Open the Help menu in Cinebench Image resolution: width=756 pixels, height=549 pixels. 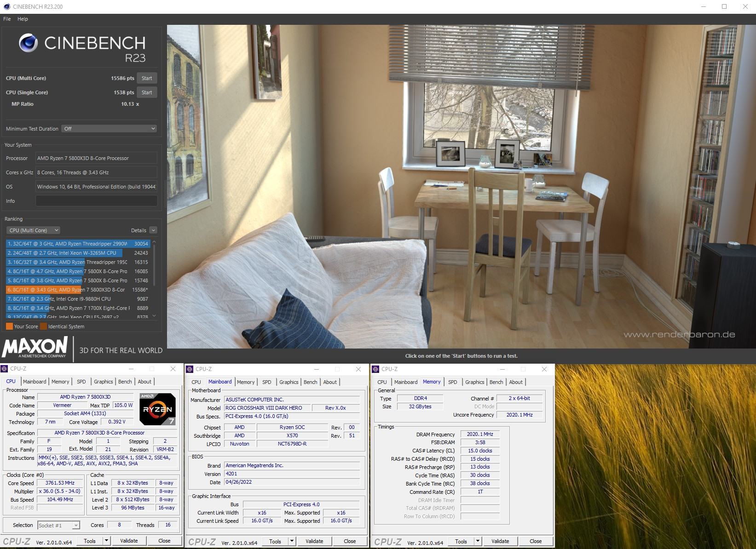23,19
